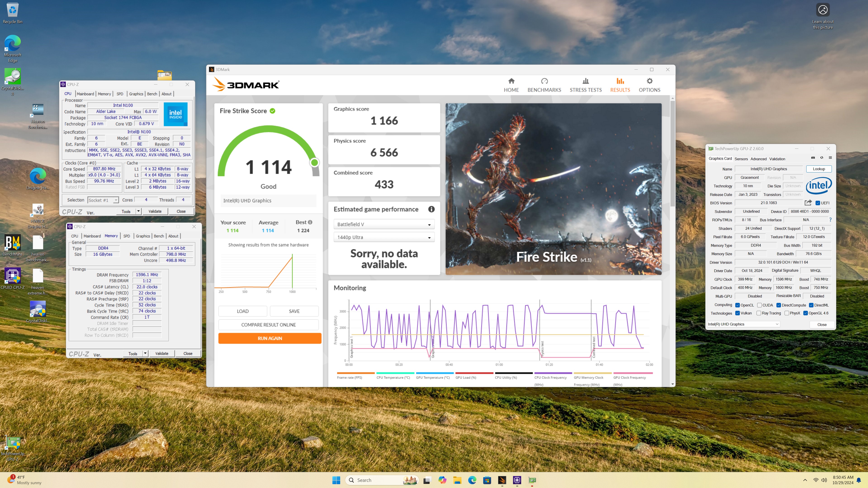Click Frame rate (FPS) legend item
This screenshot has width=868, height=488.
pos(355,375)
